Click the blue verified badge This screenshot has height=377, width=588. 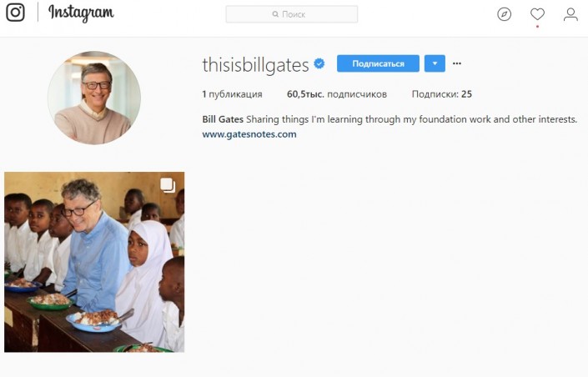(x=319, y=63)
